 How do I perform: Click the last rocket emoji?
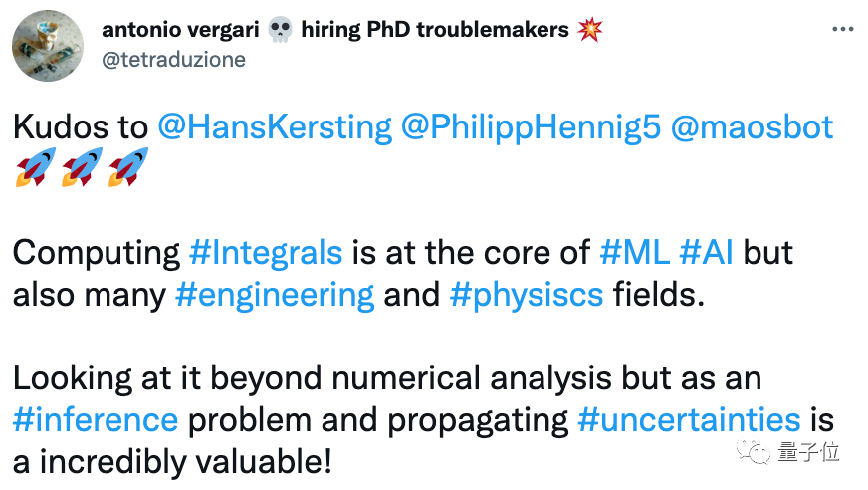(x=126, y=169)
